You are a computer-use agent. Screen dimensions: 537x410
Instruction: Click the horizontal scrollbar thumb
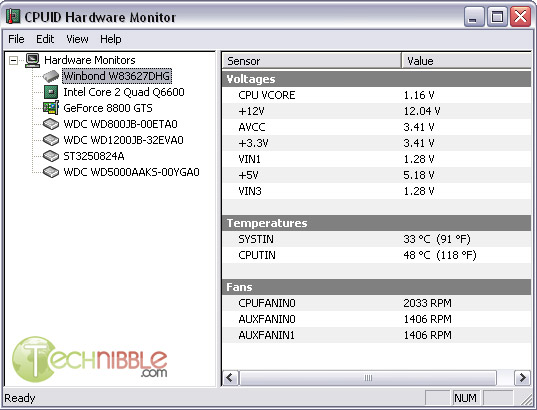click(368, 378)
